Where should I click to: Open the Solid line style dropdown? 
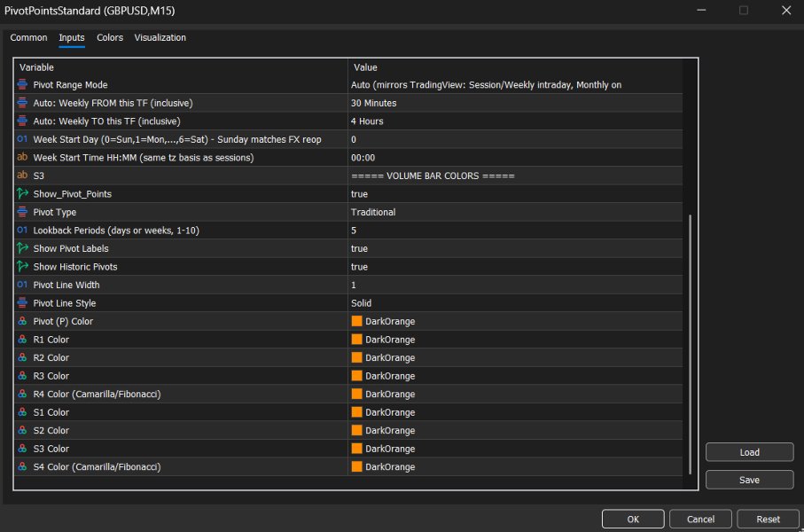pyautogui.click(x=515, y=303)
